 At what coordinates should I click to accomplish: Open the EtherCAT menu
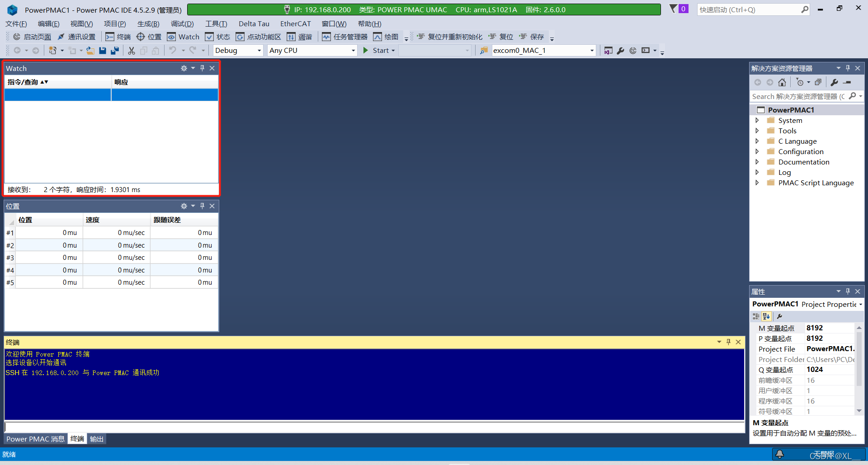point(296,24)
